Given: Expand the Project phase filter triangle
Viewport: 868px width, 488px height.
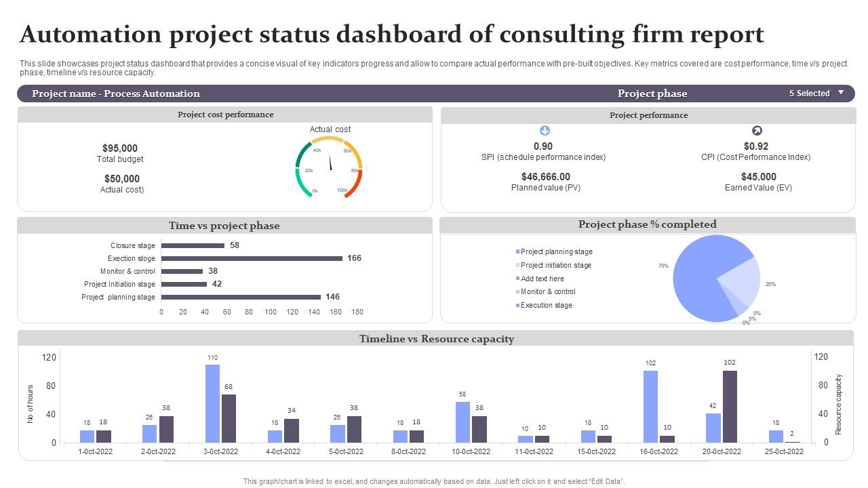Looking at the screenshot, I should pos(842,94).
